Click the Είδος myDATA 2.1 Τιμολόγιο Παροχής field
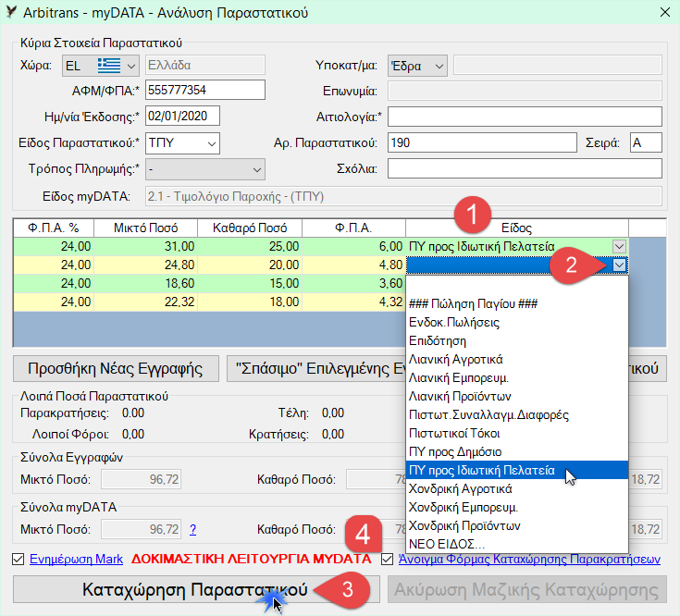680x616 pixels. tap(403, 197)
